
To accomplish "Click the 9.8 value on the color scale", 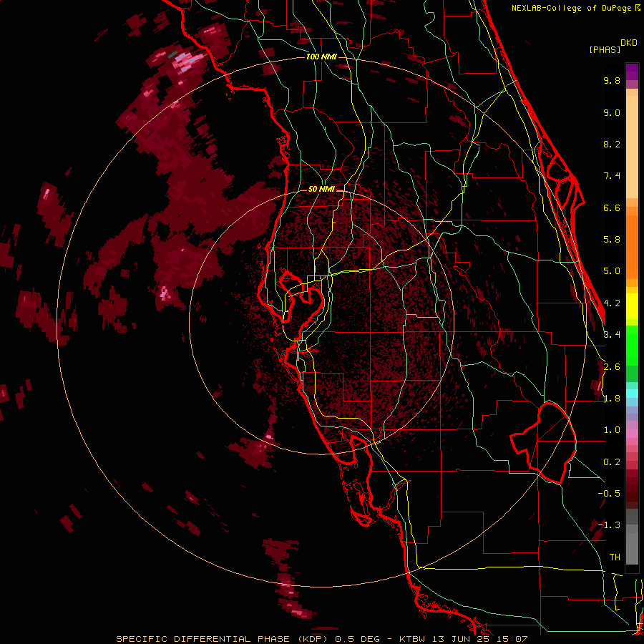I will [612, 80].
